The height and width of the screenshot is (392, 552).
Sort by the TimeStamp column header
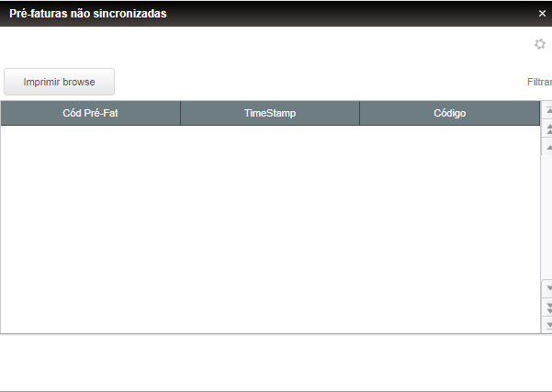[270, 113]
